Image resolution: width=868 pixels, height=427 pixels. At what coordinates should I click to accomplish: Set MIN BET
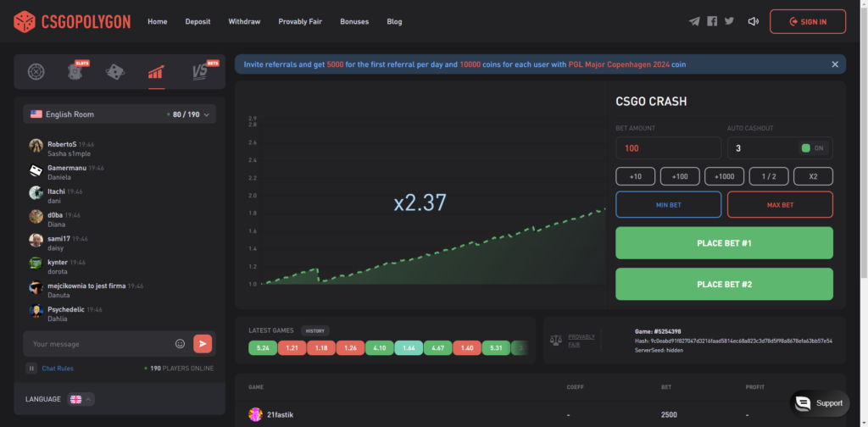tap(668, 205)
